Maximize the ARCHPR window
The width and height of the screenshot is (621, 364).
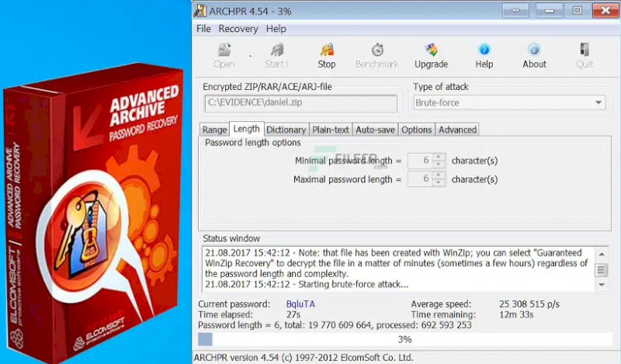coord(577,10)
